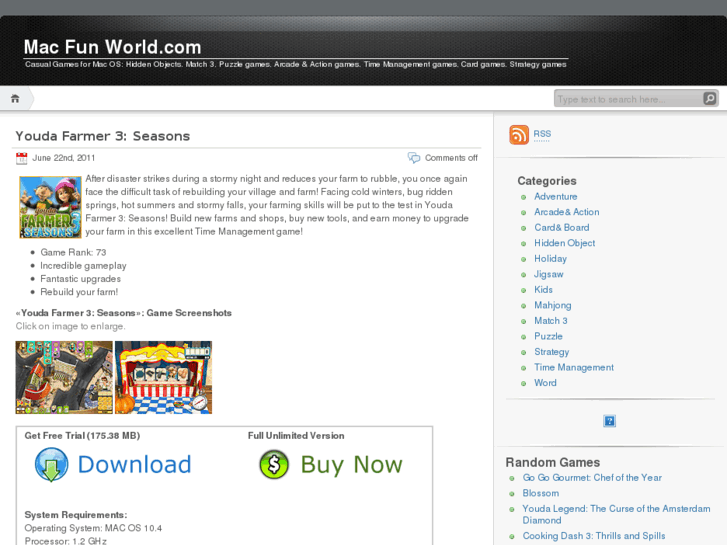Viewport: 727px width, 545px height.
Task: Open the Youda Farmer 3: Seasons post title
Action: (102, 136)
